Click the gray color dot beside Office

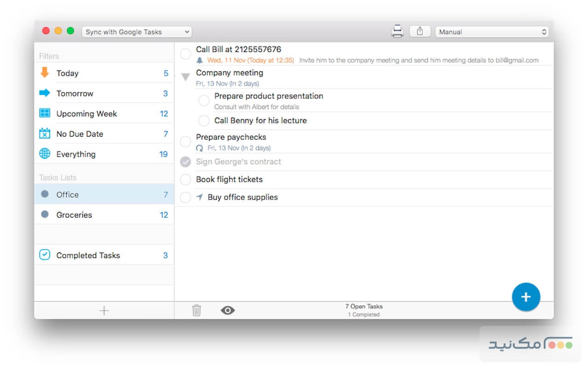point(45,194)
